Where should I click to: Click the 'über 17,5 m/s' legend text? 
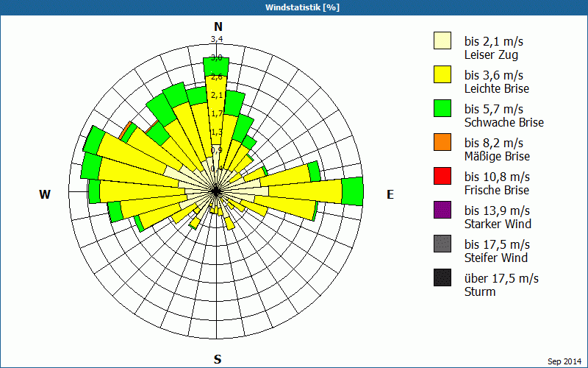501,278
